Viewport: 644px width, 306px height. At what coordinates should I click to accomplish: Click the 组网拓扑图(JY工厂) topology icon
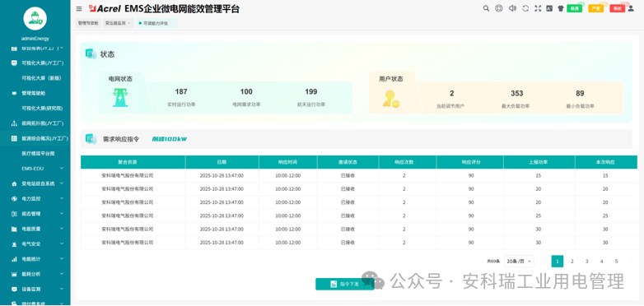click(14, 123)
